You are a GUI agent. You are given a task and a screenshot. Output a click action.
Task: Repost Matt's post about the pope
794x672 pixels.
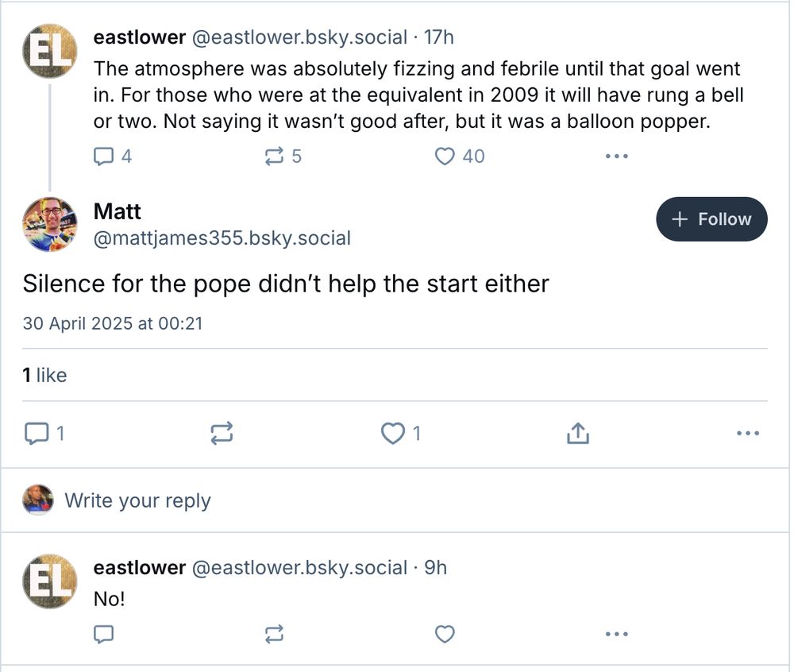point(222,434)
